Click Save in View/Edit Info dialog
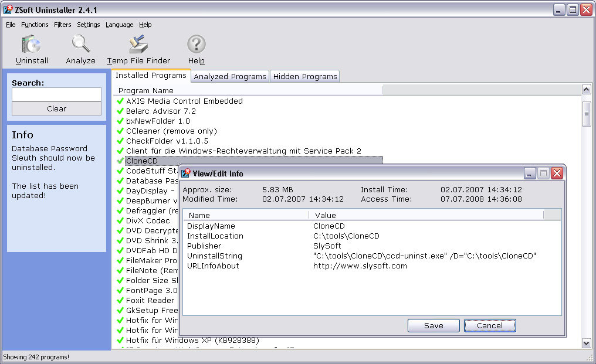The width and height of the screenshot is (596, 364). click(434, 326)
